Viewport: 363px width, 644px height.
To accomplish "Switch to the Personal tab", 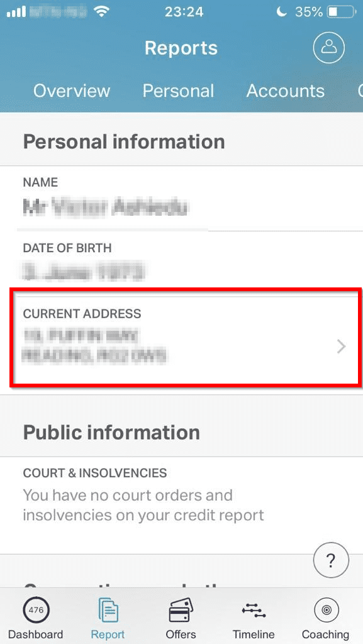I will pyautogui.click(x=178, y=91).
